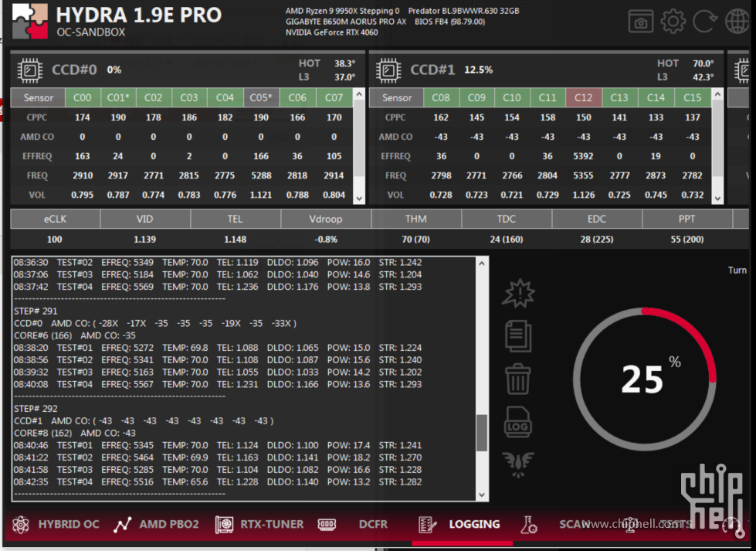756x551 pixels.
Task: Click the VID value 1.139
Action: (144, 240)
